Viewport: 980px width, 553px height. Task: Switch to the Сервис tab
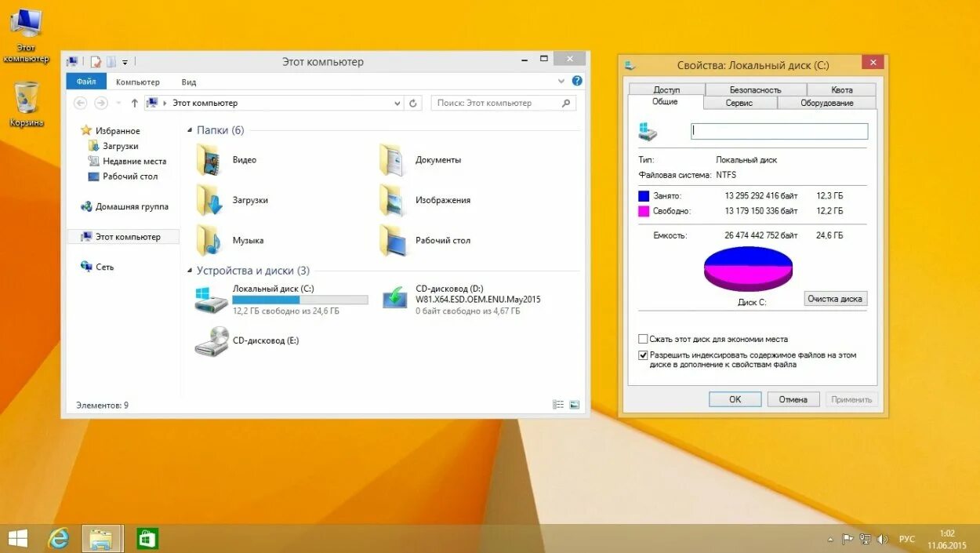pos(739,103)
